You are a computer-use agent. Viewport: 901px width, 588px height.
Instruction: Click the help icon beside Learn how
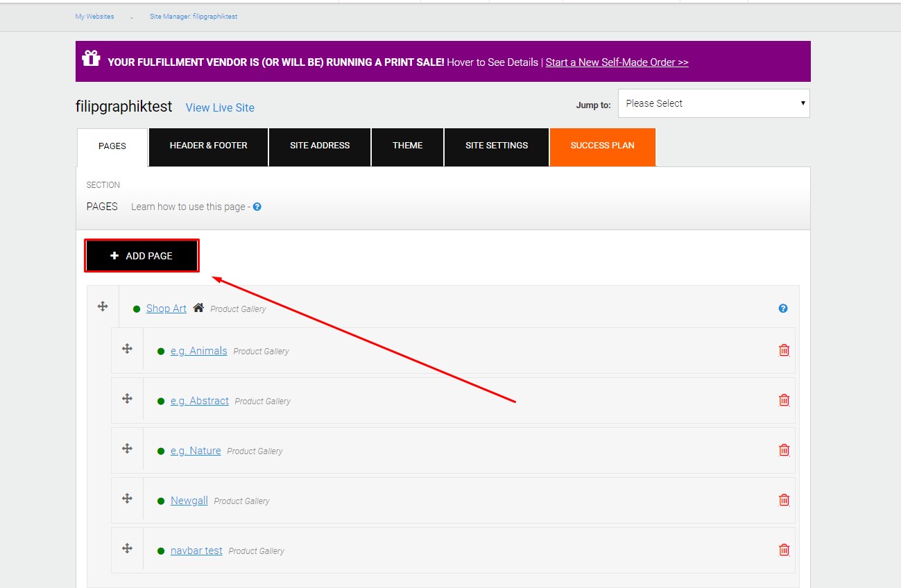[257, 207]
